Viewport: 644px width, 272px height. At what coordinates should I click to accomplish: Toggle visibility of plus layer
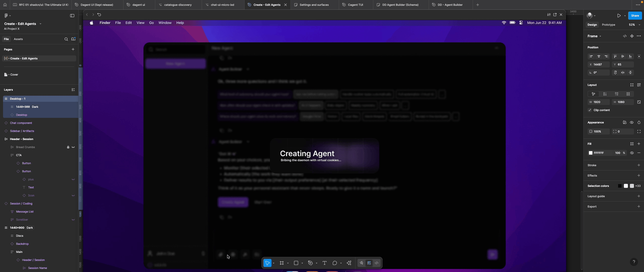click(x=73, y=179)
